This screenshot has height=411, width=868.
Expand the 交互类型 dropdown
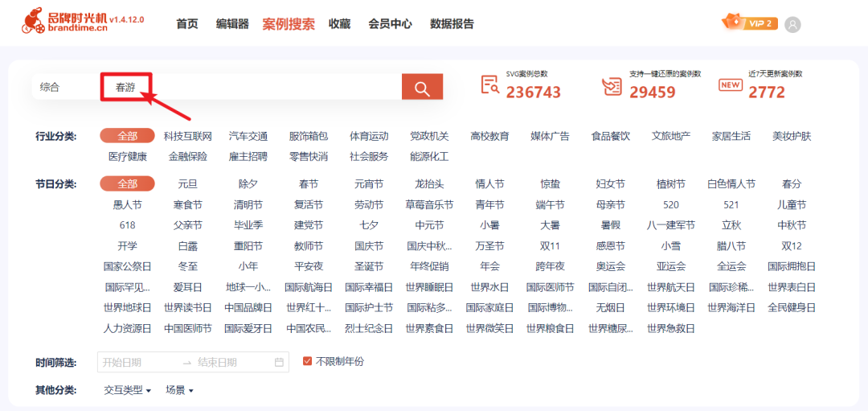coord(127,390)
